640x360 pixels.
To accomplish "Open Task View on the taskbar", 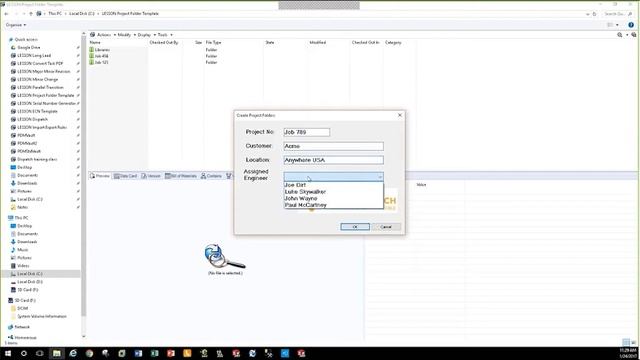I will [x=40, y=353].
